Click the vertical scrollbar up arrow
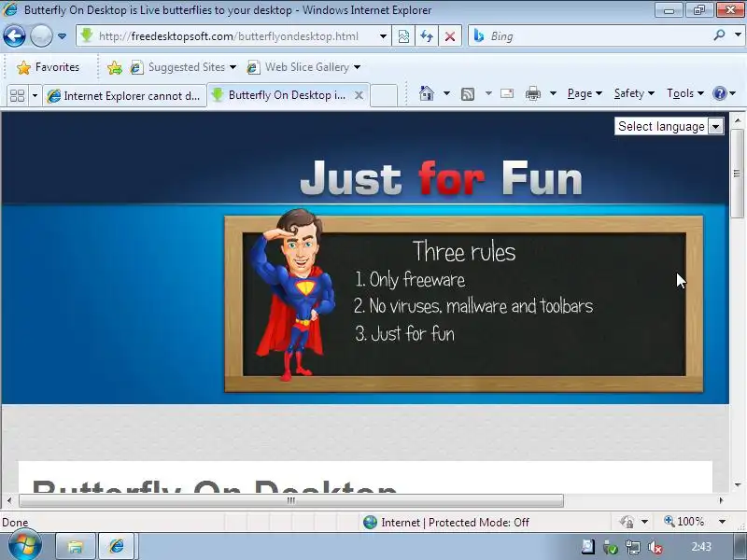747x560 pixels. coord(738,120)
